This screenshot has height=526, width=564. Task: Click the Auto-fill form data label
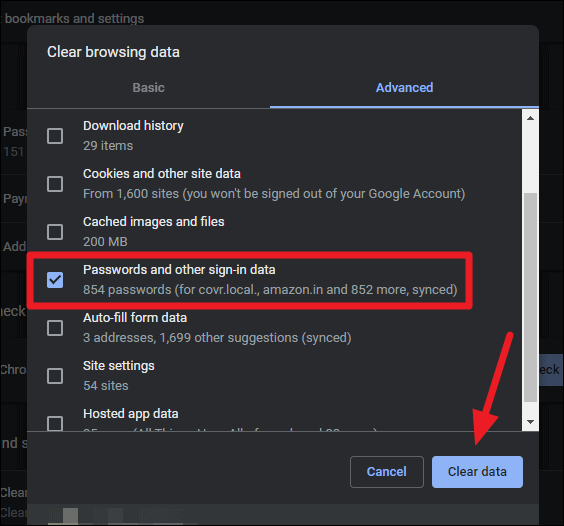(x=135, y=318)
